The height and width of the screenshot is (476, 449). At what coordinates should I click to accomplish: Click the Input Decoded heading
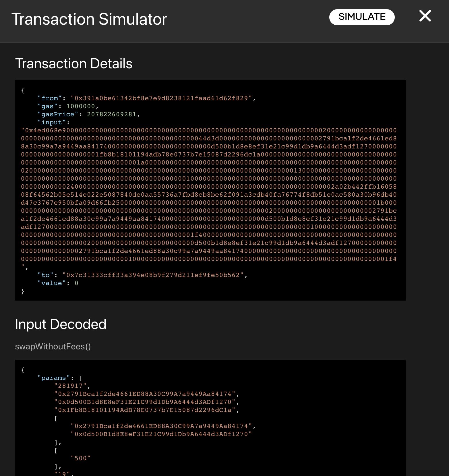[61, 324]
